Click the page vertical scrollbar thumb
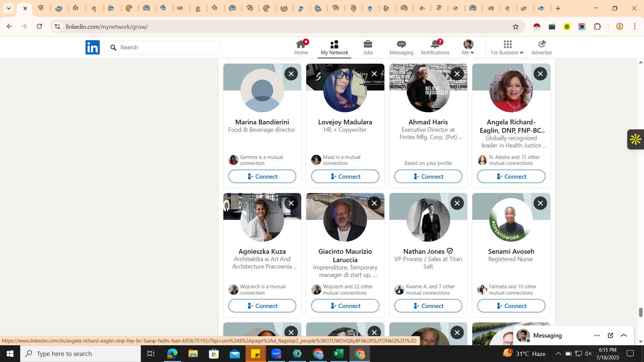This screenshot has width=644, height=362. 641,312
